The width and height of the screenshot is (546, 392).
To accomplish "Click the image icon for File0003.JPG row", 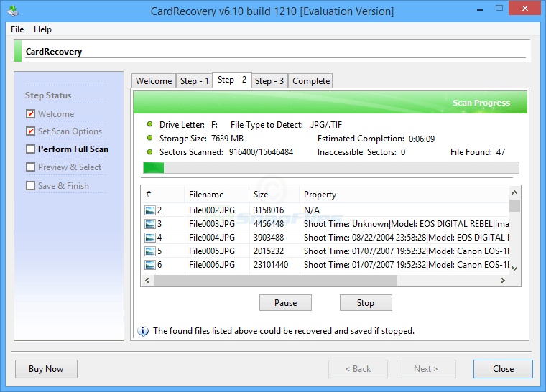I will pyautogui.click(x=150, y=224).
